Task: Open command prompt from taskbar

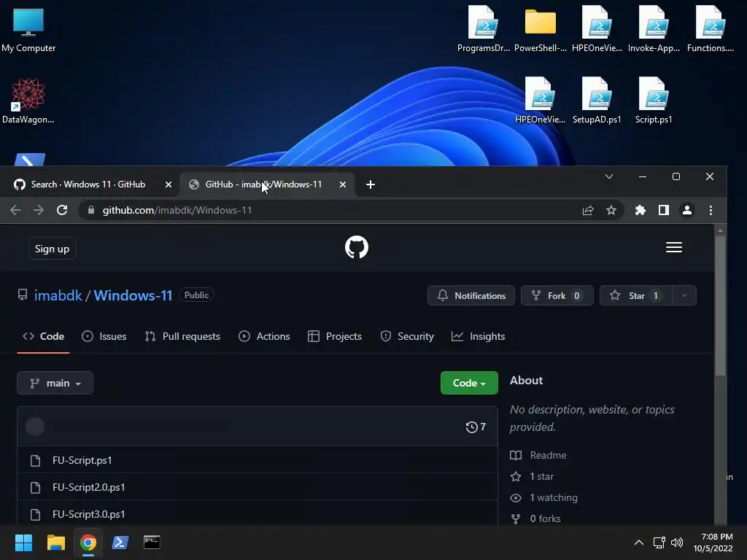Action: [x=152, y=542]
